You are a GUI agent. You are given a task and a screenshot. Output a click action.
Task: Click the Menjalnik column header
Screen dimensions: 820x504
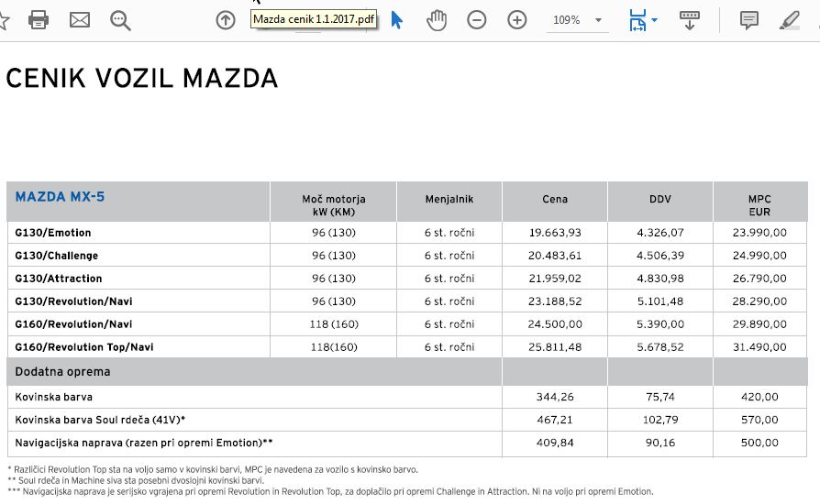pos(449,199)
